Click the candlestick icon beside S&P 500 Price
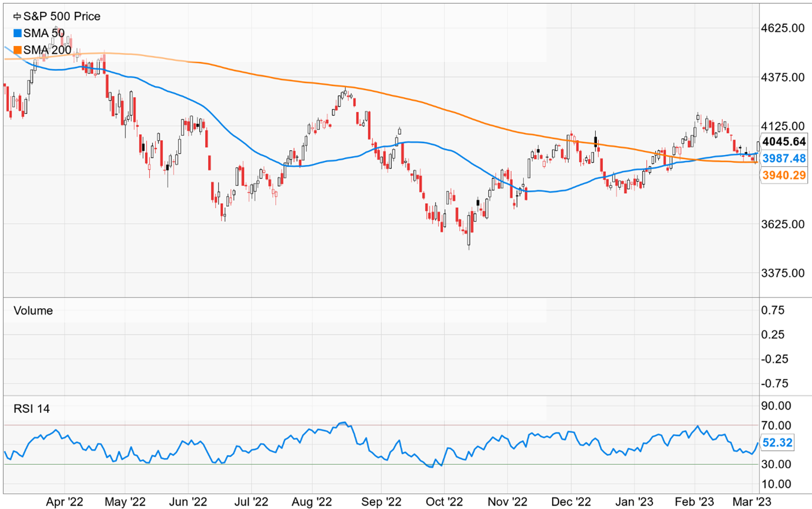This screenshot has width=812, height=509. pyautogui.click(x=16, y=16)
